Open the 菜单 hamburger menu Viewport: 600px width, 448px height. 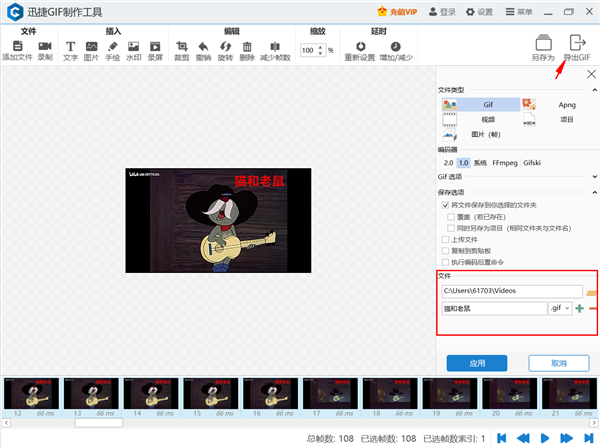click(510, 12)
